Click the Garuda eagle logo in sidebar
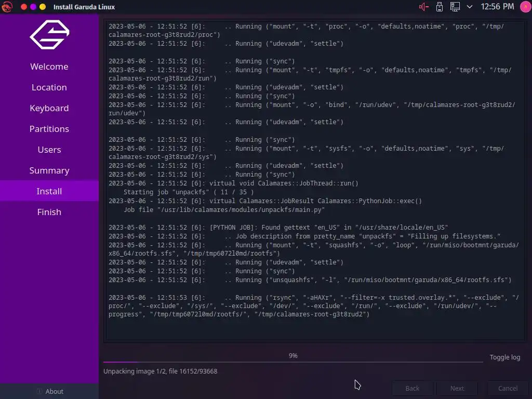Image resolution: width=532 pixels, height=399 pixels. click(49, 35)
